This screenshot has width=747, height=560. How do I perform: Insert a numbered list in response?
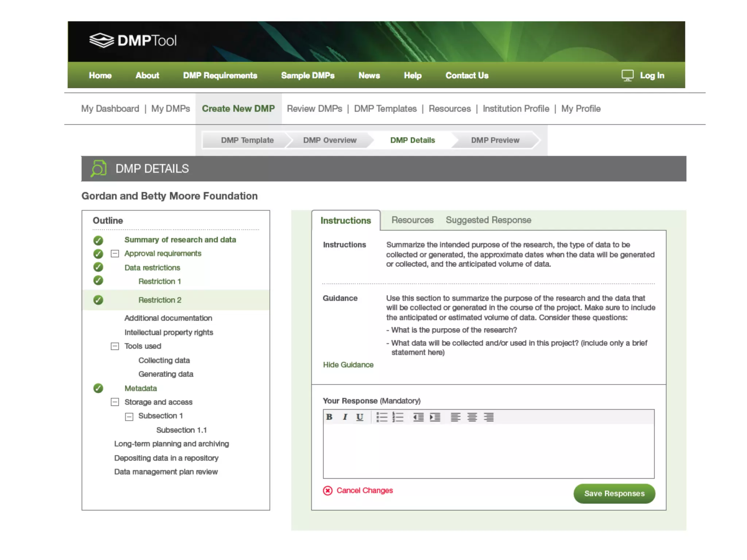coord(398,417)
